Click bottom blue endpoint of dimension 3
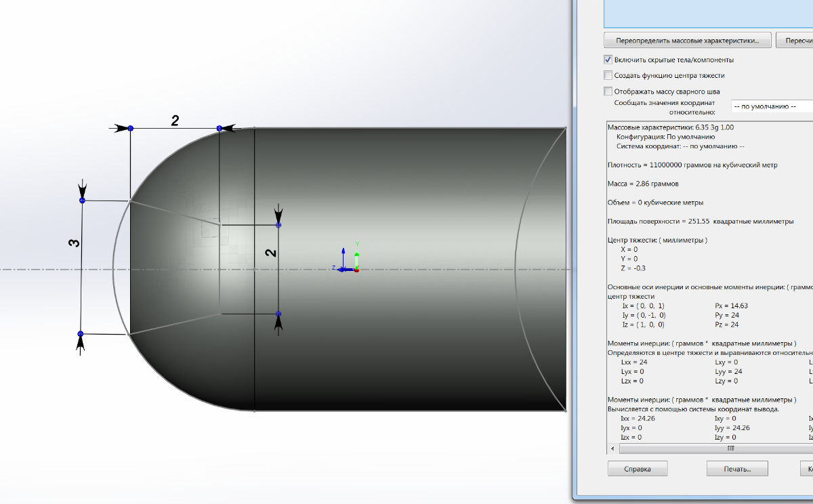Screen dimensions: 813x504 point(81,334)
